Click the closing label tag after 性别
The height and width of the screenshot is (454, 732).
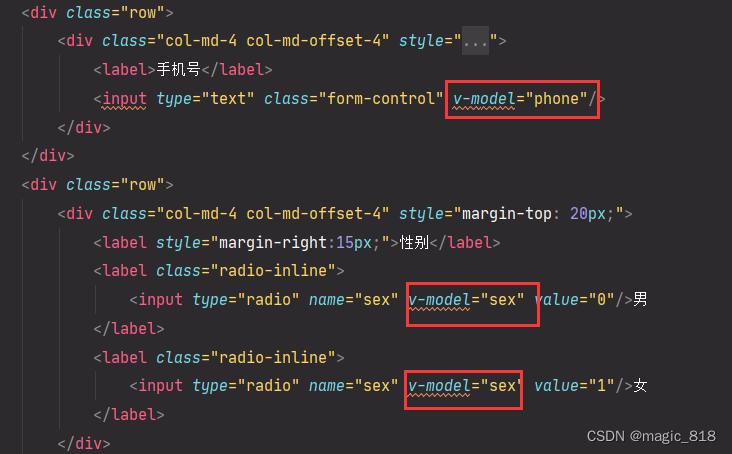pos(465,243)
